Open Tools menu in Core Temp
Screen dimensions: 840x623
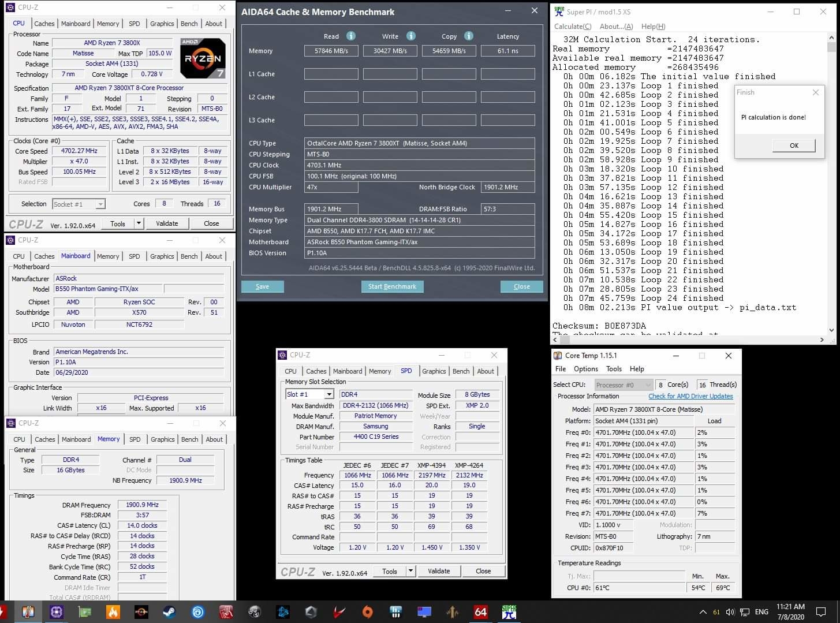click(614, 369)
